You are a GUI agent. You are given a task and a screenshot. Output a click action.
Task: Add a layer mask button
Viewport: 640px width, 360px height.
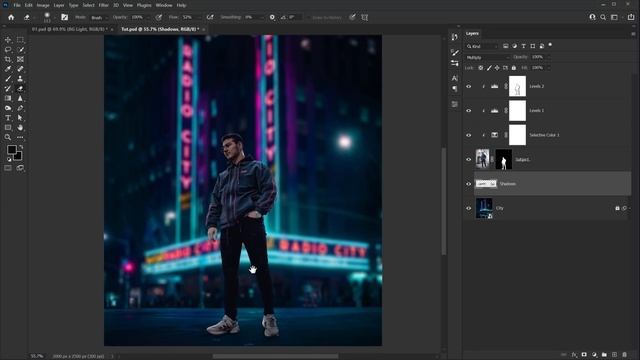(584, 355)
